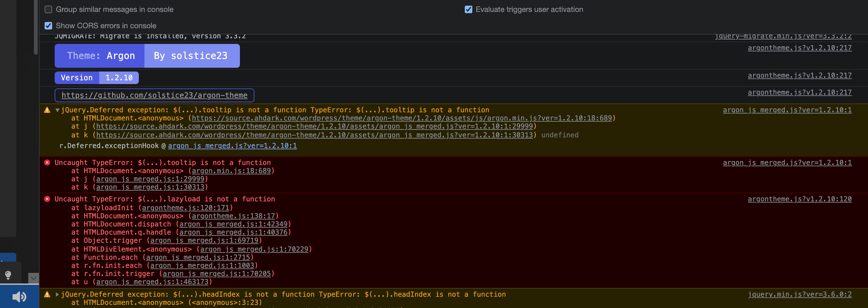Open the solstice23 argon-theme GitHub link
Image resolution: width=868 pixels, height=308 pixels.
pos(154,95)
